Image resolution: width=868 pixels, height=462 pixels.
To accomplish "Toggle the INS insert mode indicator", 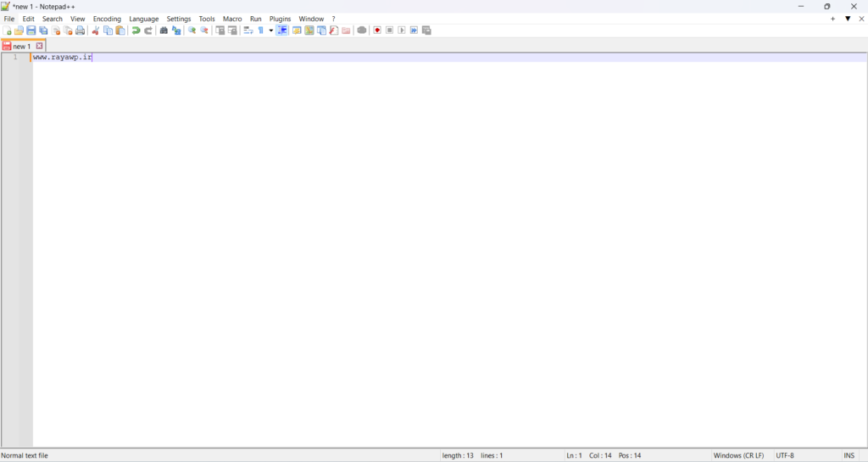I will pos(849,456).
